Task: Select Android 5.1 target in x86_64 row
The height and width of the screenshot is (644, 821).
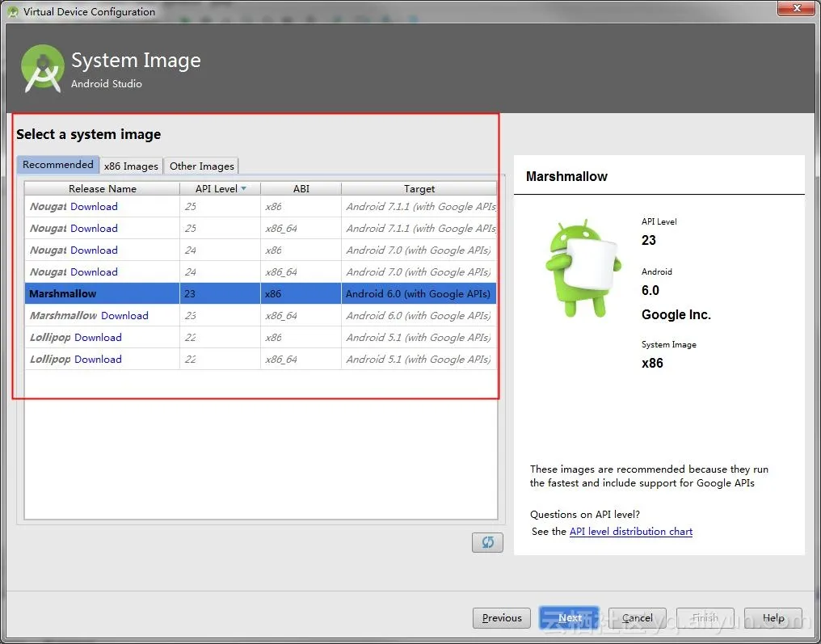Action: [419, 360]
